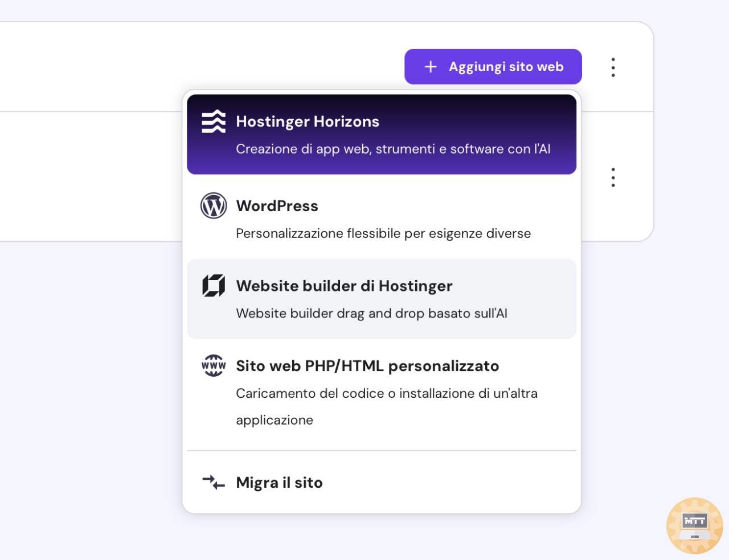Screen dimensions: 729x560
Task: Choose the WordPress menu entry
Action: [x=382, y=219]
